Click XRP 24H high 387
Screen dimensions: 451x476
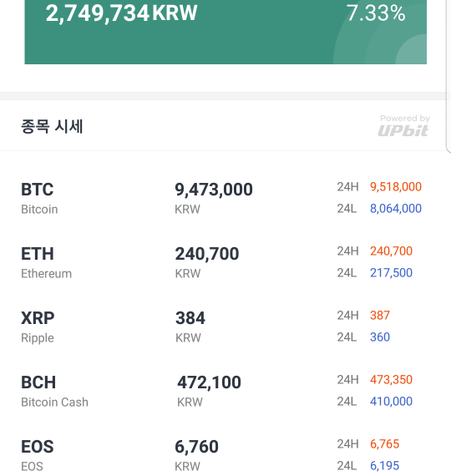pyautogui.click(x=380, y=316)
